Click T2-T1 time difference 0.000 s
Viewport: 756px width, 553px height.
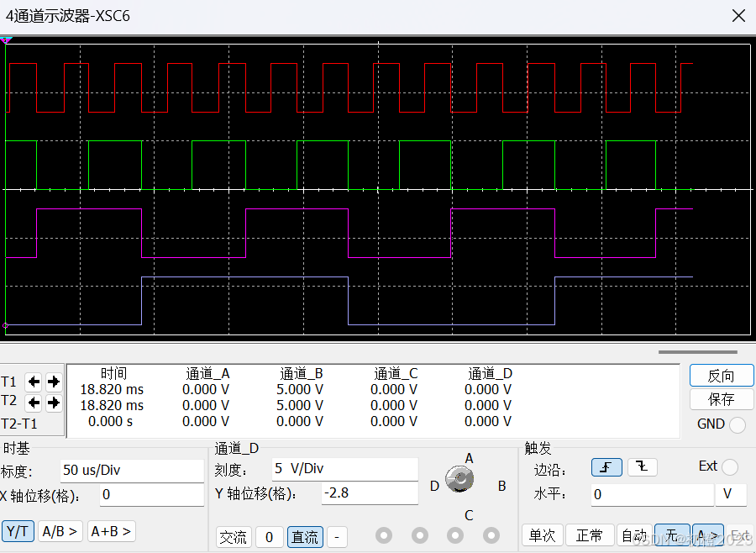tap(110, 421)
